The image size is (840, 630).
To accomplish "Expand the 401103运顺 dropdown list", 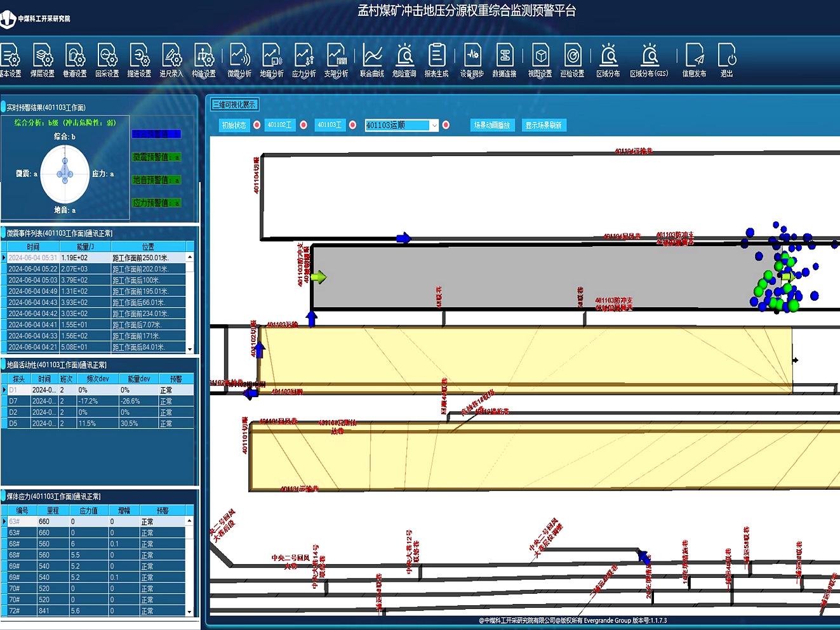I will (434, 126).
